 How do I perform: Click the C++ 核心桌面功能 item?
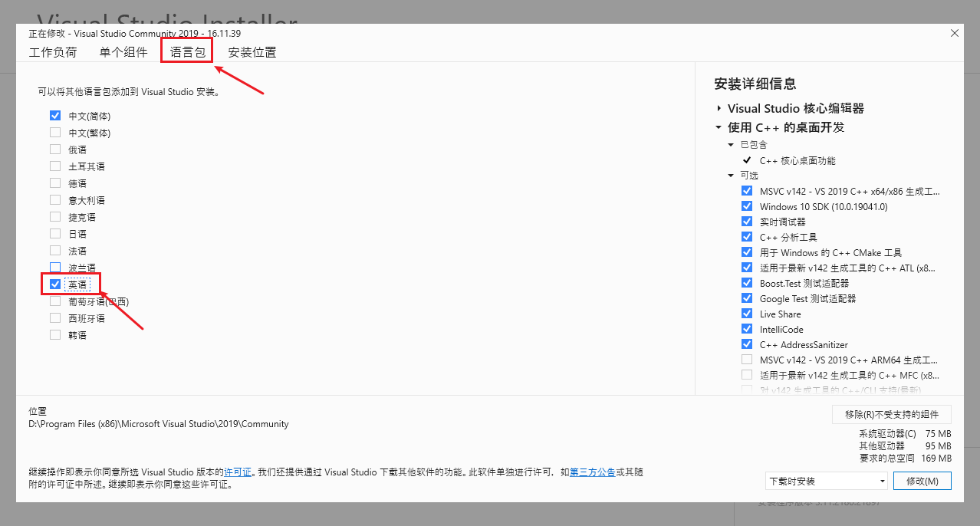click(797, 160)
